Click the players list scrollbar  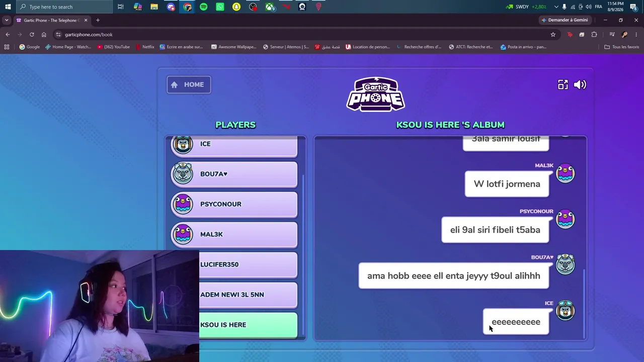tap(303, 256)
